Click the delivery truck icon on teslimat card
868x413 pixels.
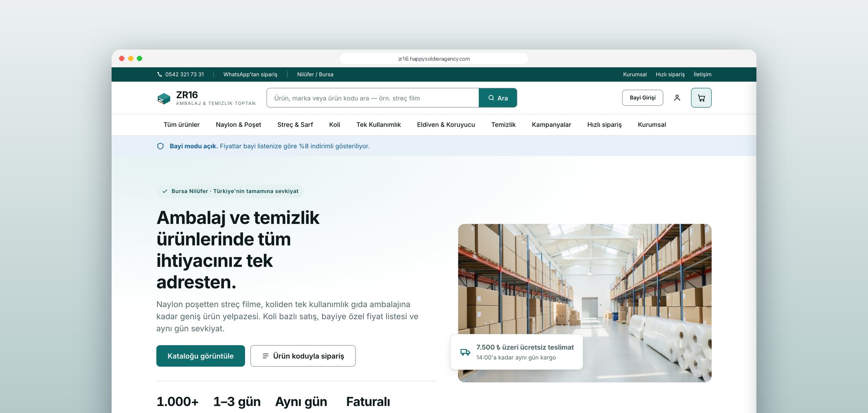pyautogui.click(x=465, y=352)
